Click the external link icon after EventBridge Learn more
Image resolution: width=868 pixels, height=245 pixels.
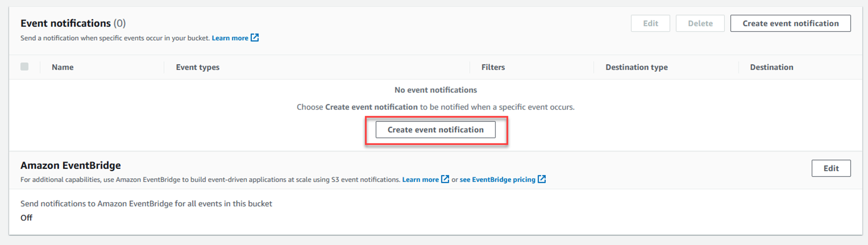tap(445, 179)
